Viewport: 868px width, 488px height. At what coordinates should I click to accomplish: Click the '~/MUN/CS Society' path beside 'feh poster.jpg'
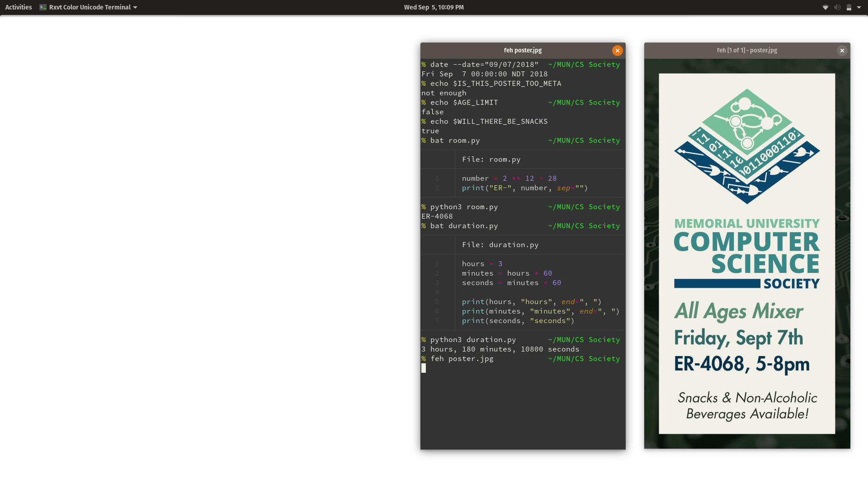coord(584,359)
